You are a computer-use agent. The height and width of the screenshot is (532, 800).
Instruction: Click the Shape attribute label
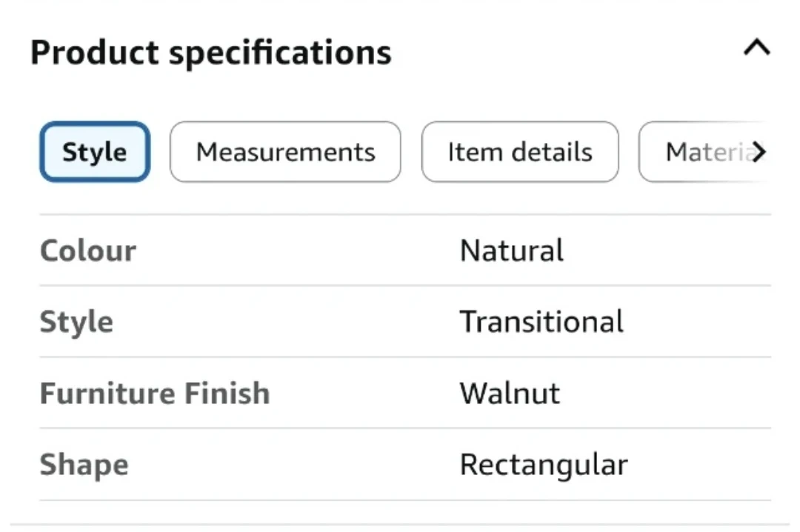(84, 465)
